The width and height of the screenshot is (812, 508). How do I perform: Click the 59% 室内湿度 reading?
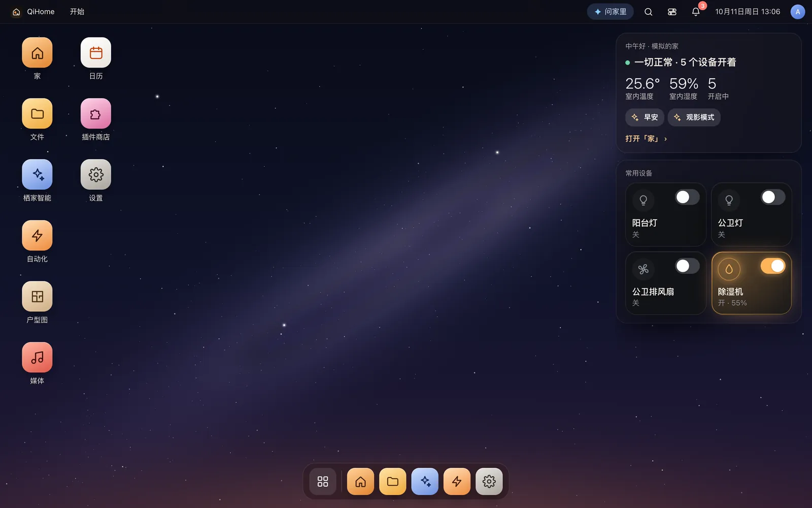(x=684, y=88)
